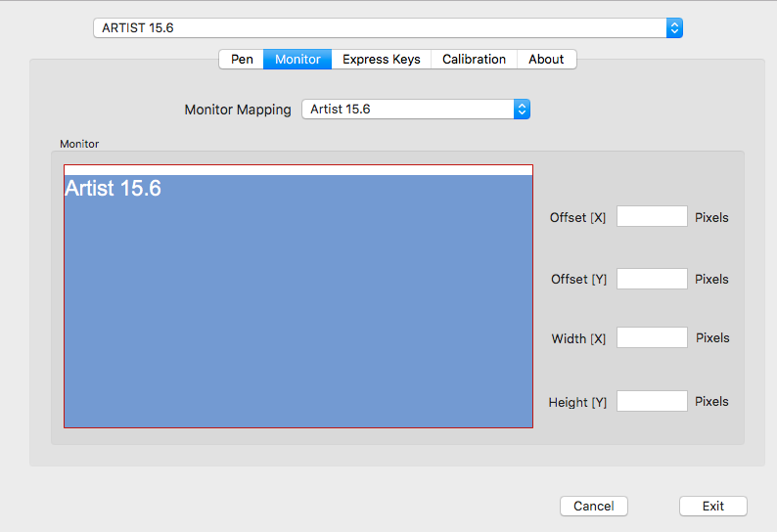Show the About tab
This screenshot has height=532, width=777.
(x=546, y=60)
